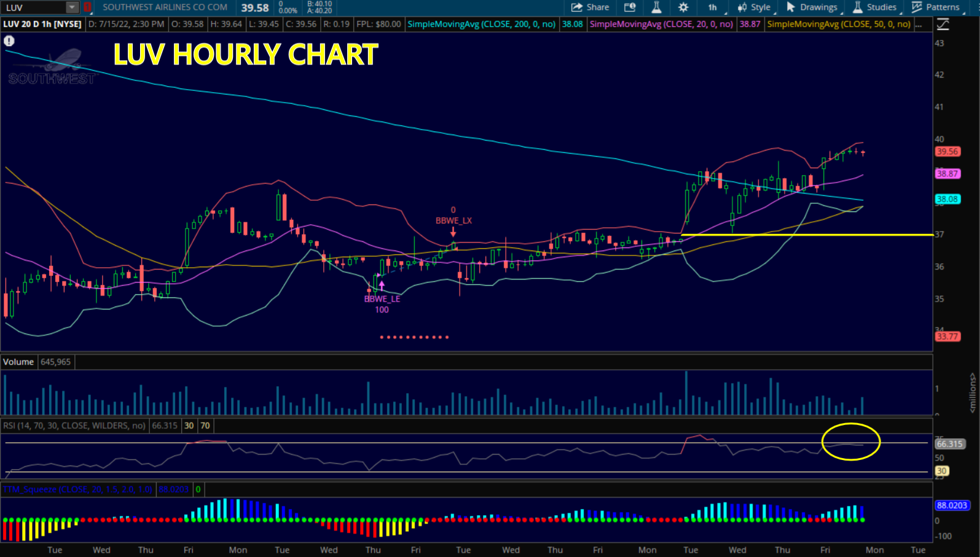The image size is (980, 557).
Task: Click the exclamation alert icon on chart
Action: pos(9,41)
